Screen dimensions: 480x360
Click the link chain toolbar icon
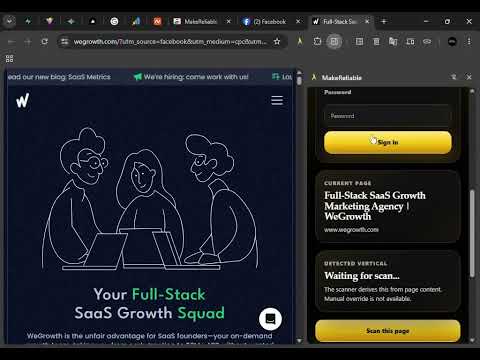427,41
